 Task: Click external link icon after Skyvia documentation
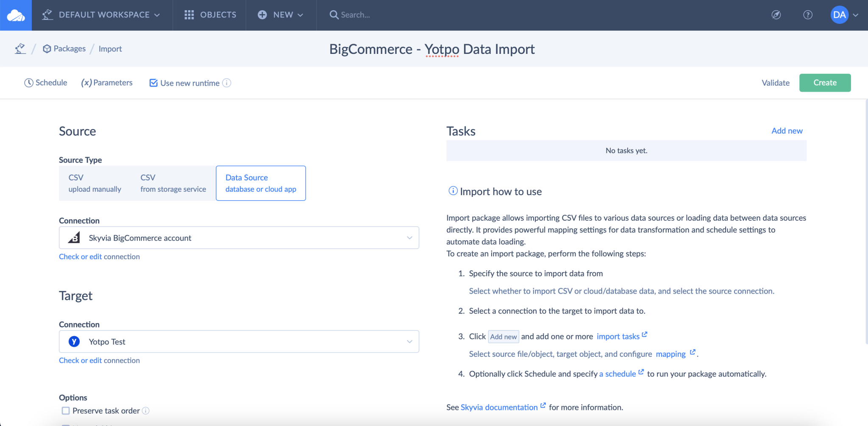[x=543, y=405]
